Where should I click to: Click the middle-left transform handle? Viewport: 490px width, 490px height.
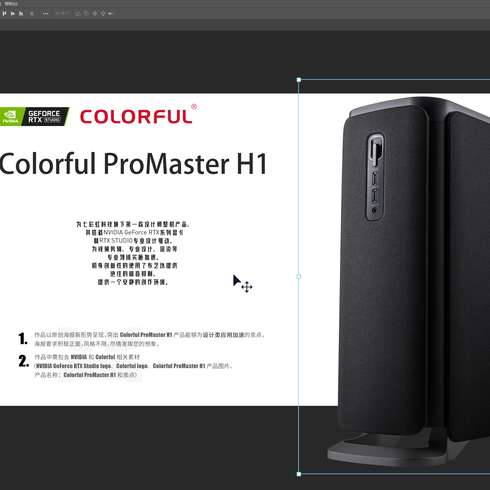pos(299,277)
